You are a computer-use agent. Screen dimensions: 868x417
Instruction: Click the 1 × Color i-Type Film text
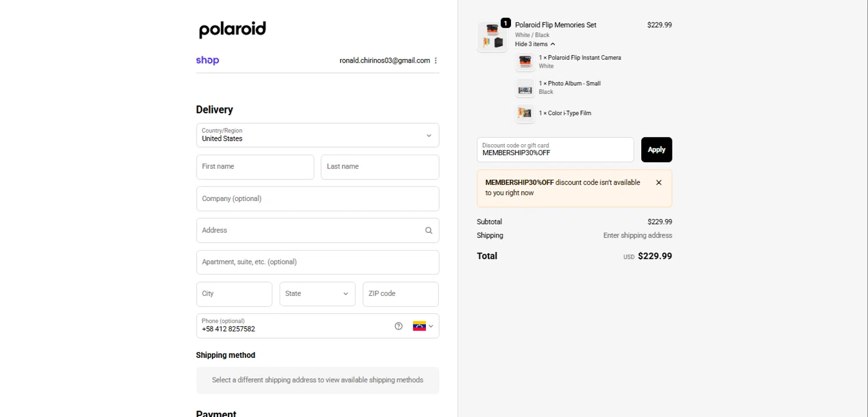coord(565,114)
